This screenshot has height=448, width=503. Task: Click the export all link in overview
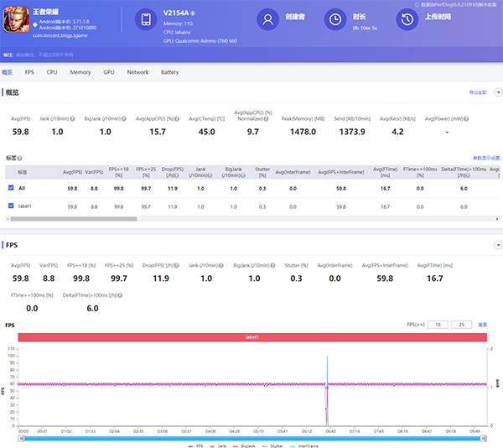point(478,92)
